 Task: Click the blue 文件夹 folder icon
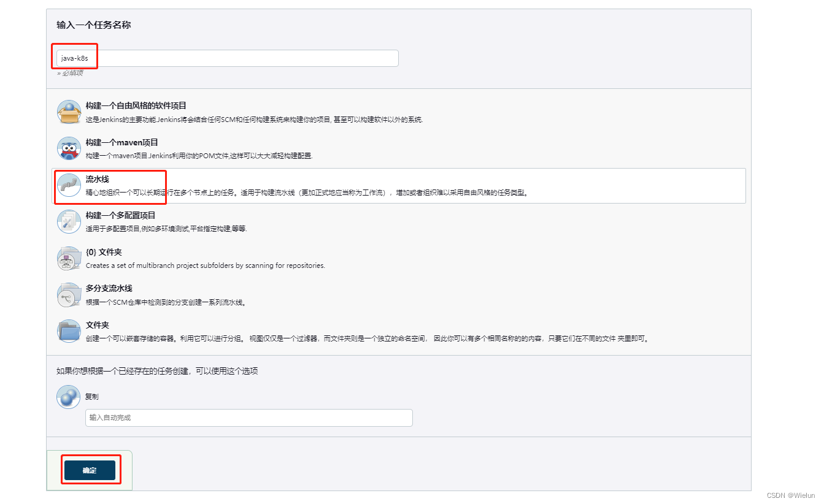click(x=69, y=331)
